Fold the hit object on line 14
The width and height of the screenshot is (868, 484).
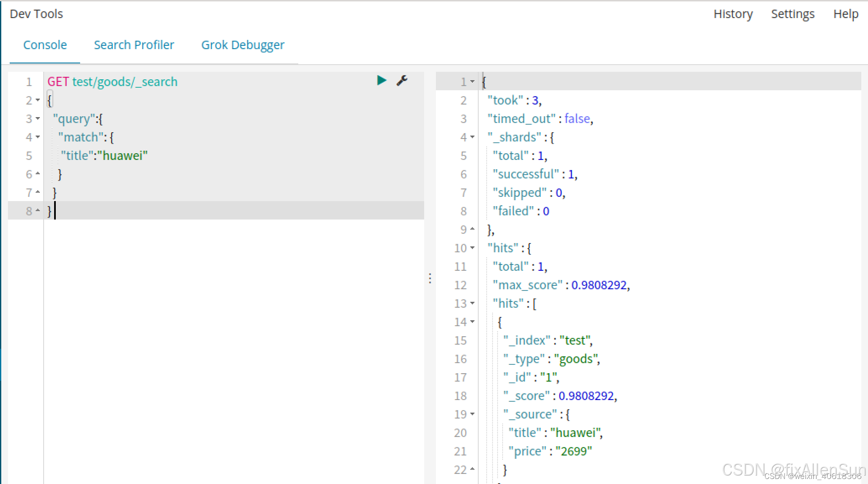coord(472,322)
